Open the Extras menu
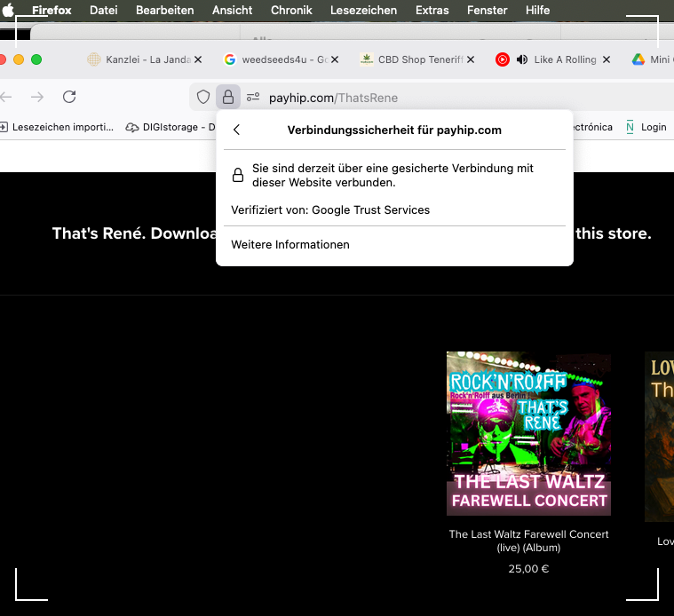 (432, 10)
